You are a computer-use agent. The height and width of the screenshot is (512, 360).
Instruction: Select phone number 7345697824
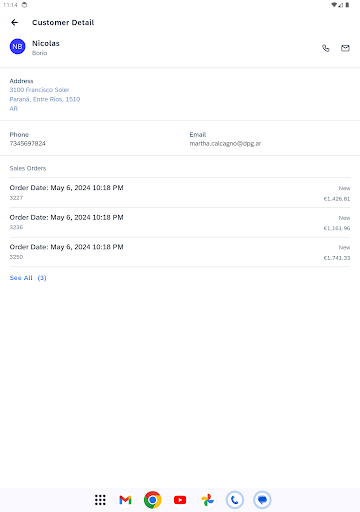(28, 144)
